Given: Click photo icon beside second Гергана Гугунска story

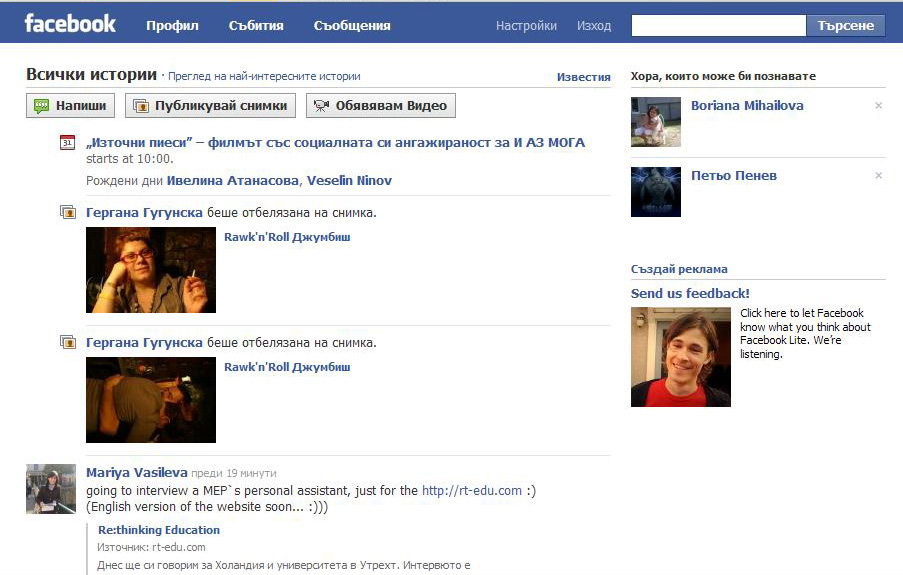Looking at the screenshot, I should (68, 342).
